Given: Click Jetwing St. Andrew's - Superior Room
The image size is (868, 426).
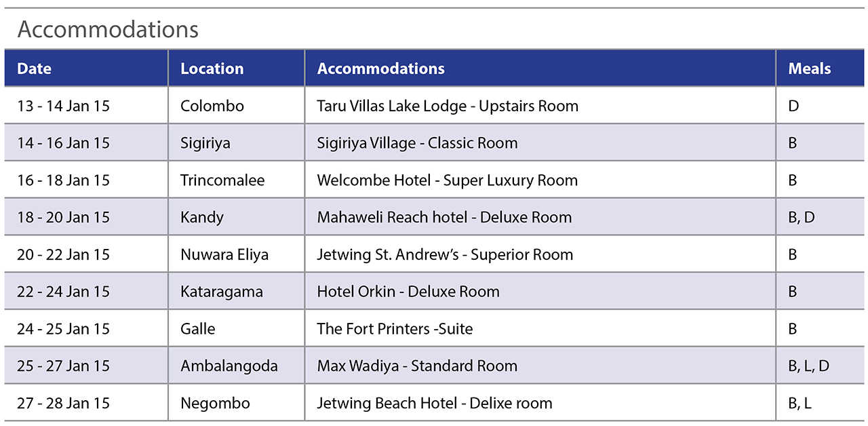Looking at the screenshot, I should pyautogui.click(x=445, y=255).
